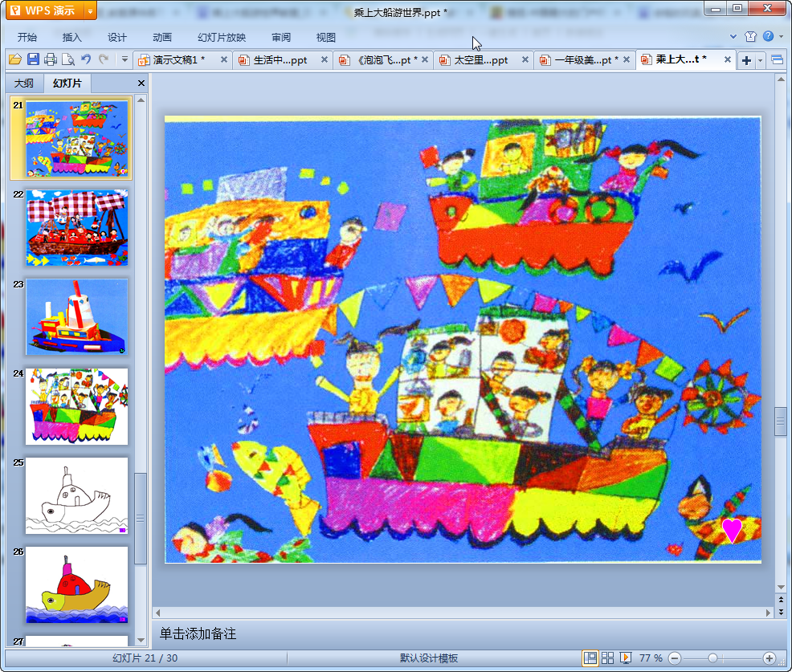
Task: Select slide 24 thumbnail
Action: [77, 406]
